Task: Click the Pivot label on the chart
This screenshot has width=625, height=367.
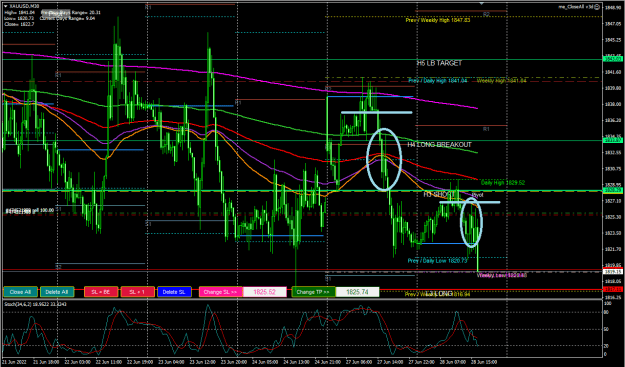Action: (477, 195)
